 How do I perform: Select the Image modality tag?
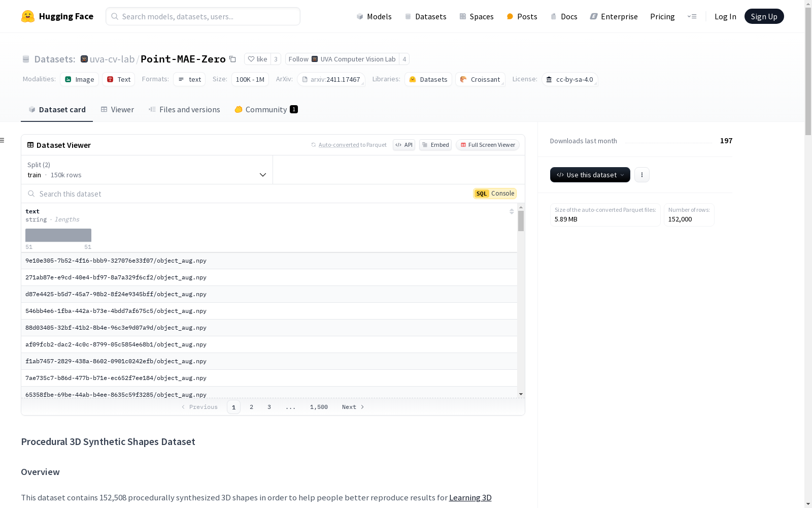80,79
